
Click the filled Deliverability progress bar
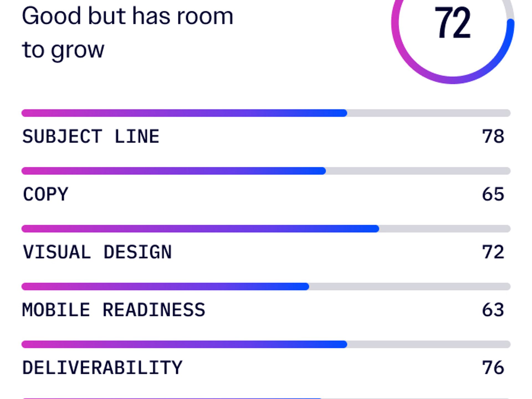click(x=184, y=344)
